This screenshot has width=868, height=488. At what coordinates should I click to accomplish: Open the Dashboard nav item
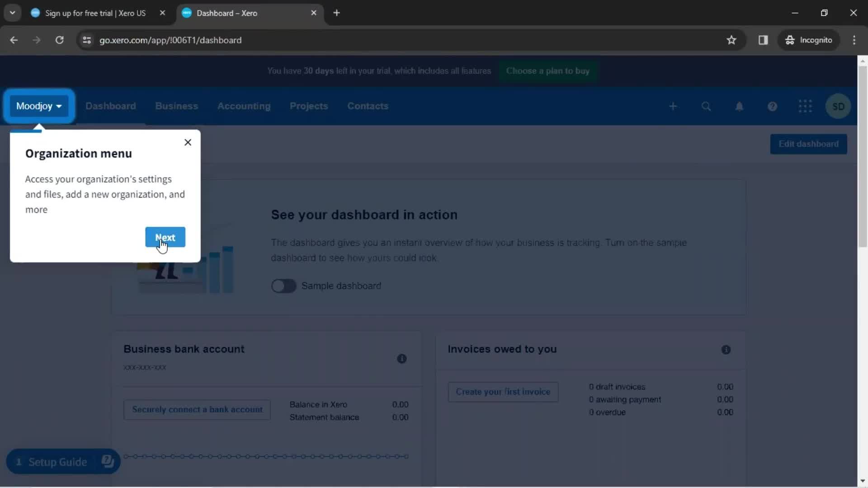pos(110,106)
